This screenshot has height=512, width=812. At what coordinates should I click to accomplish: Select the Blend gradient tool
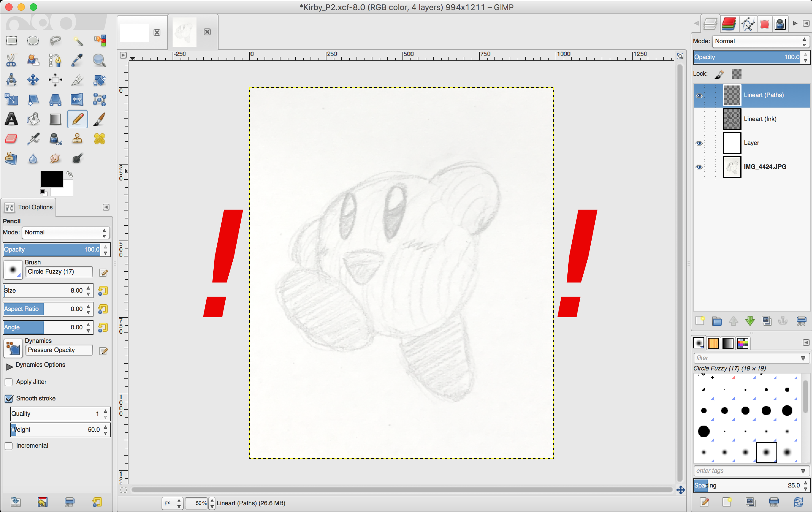tap(55, 119)
